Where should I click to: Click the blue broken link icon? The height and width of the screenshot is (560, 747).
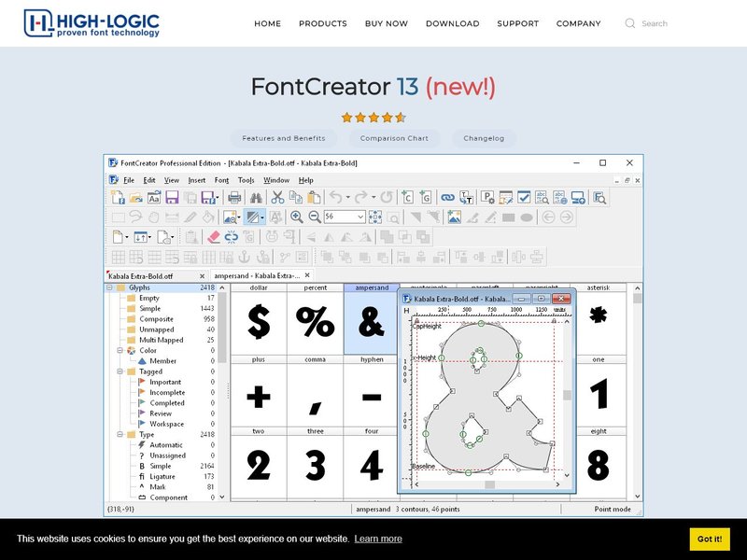click(232, 237)
